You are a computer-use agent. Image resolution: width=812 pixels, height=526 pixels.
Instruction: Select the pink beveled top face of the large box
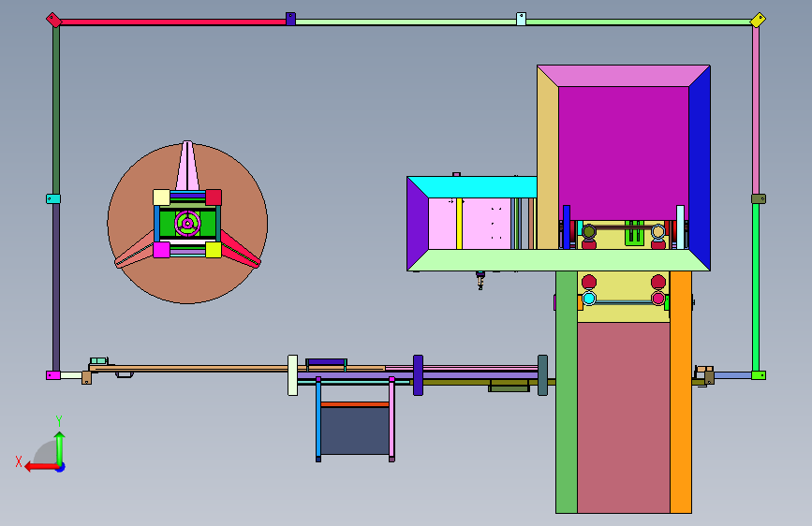click(624, 76)
